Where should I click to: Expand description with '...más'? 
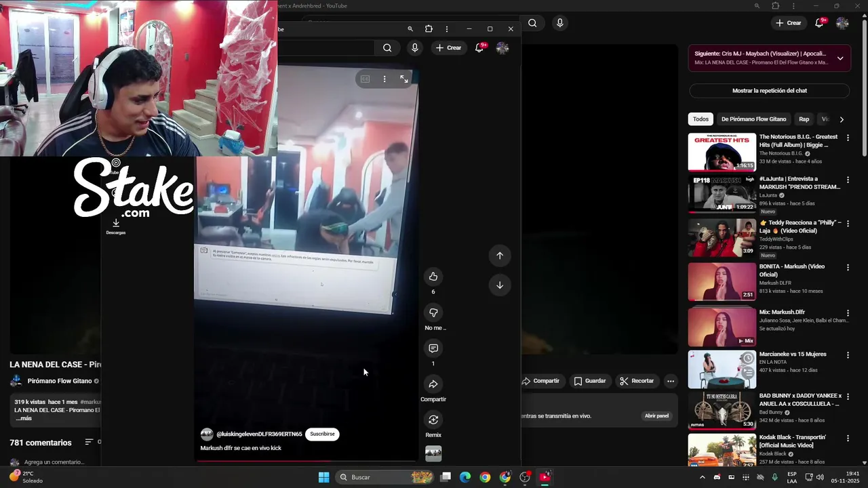pyautogui.click(x=23, y=418)
